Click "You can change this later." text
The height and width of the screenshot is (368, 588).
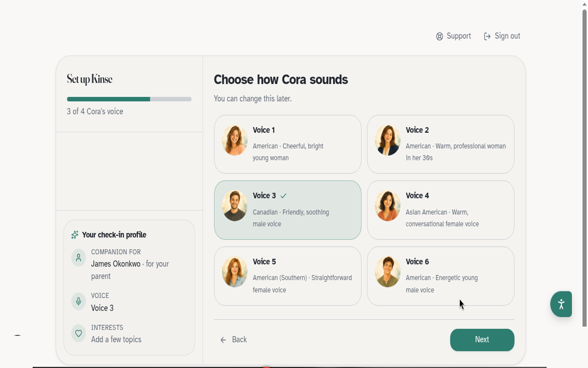[x=253, y=98]
